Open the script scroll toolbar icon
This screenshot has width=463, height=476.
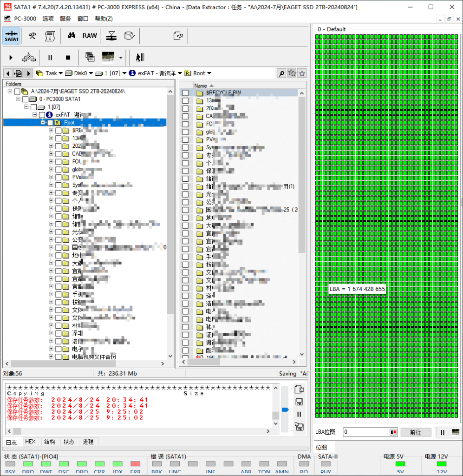(x=50, y=36)
